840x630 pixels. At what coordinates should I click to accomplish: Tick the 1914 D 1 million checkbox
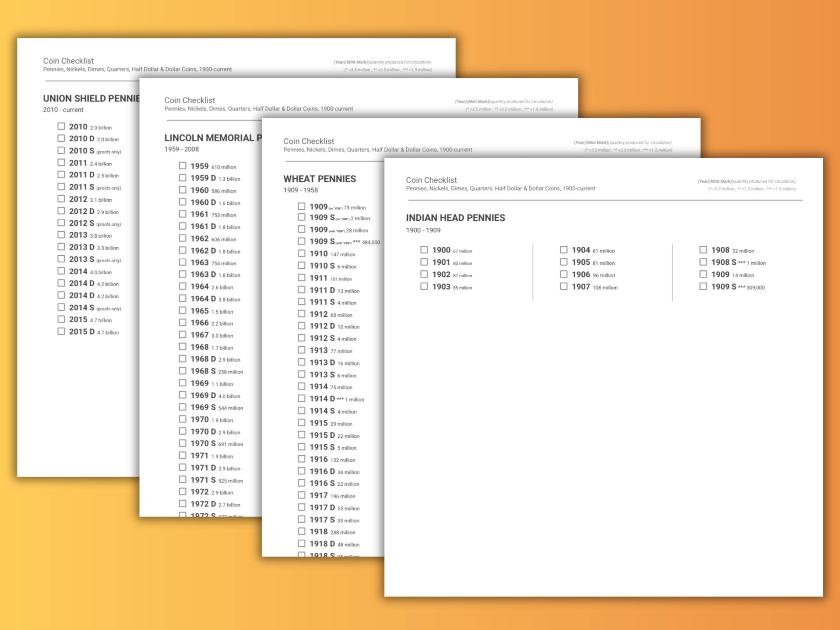(x=301, y=398)
